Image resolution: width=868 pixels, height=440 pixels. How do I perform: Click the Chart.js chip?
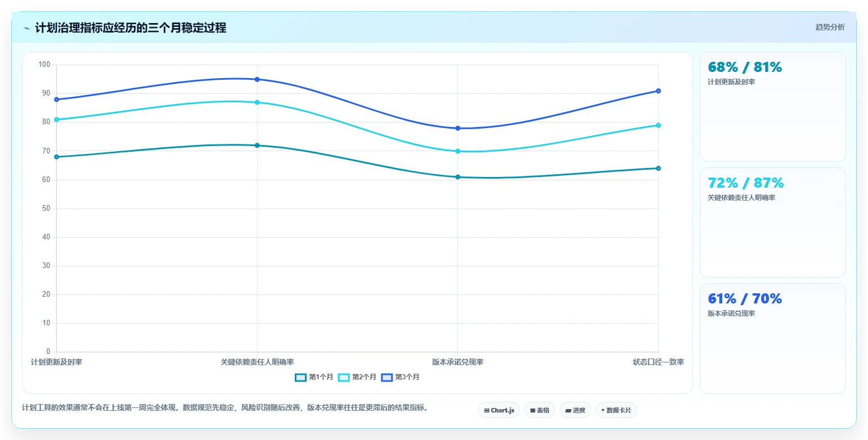pyautogui.click(x=499, y=410)
